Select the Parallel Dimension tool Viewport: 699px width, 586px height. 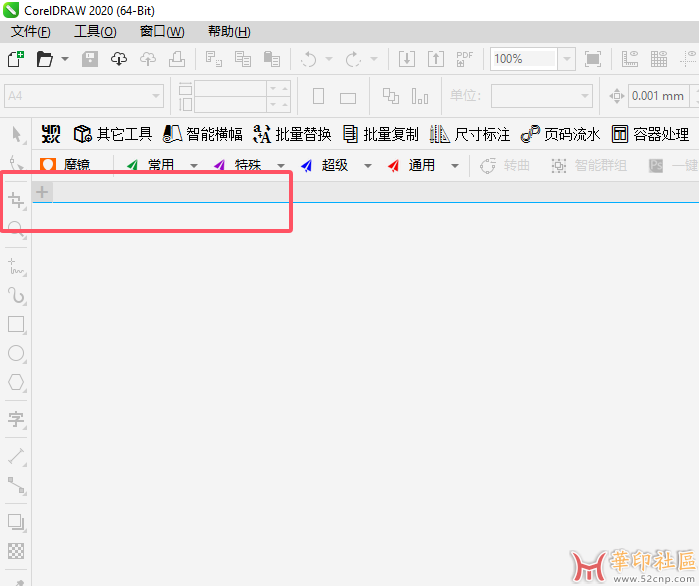click(16, 456)
